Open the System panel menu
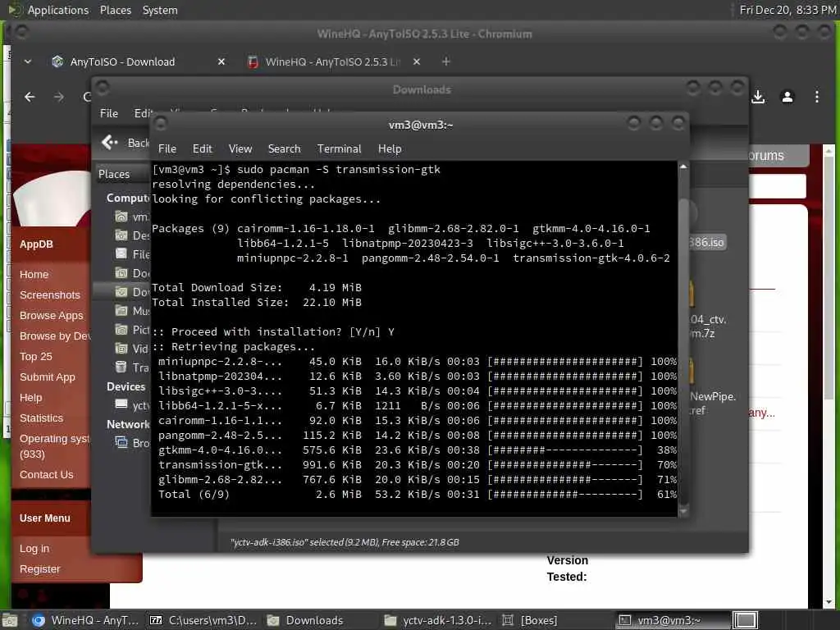Screen dimensions: 840x630 coord(160,10)
